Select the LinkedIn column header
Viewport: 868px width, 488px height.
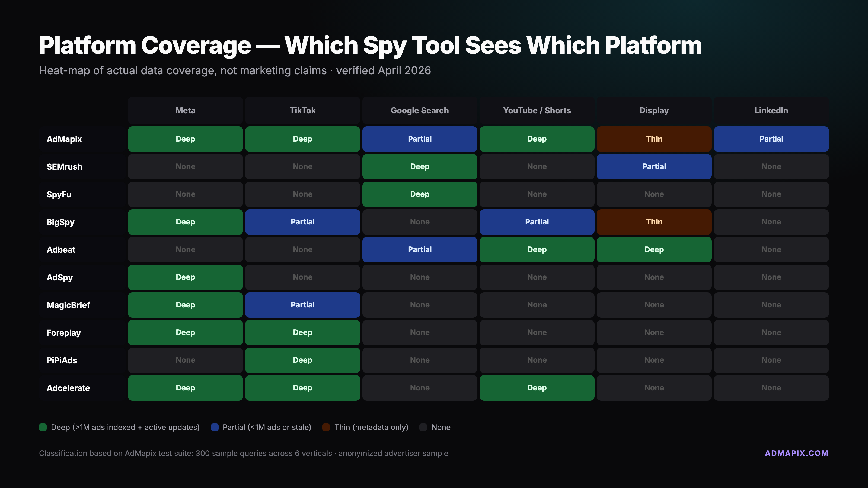pyautogui.click(x=771, y=110)
